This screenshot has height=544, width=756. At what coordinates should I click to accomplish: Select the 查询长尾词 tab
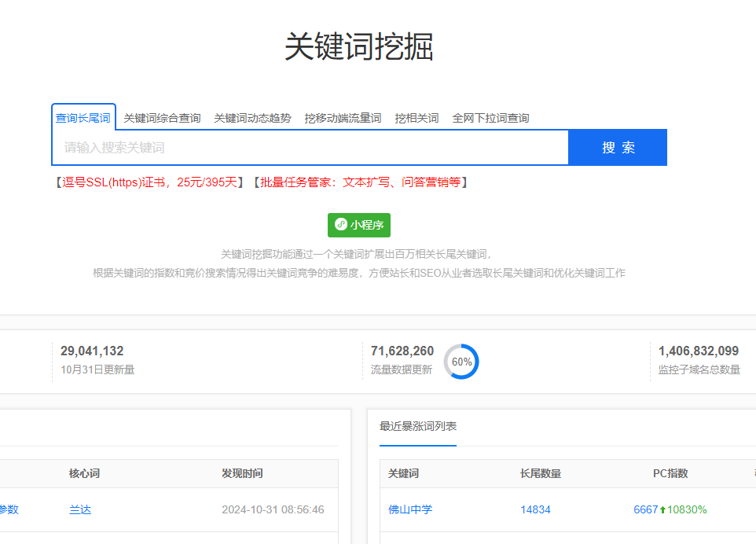click(83, 118)
